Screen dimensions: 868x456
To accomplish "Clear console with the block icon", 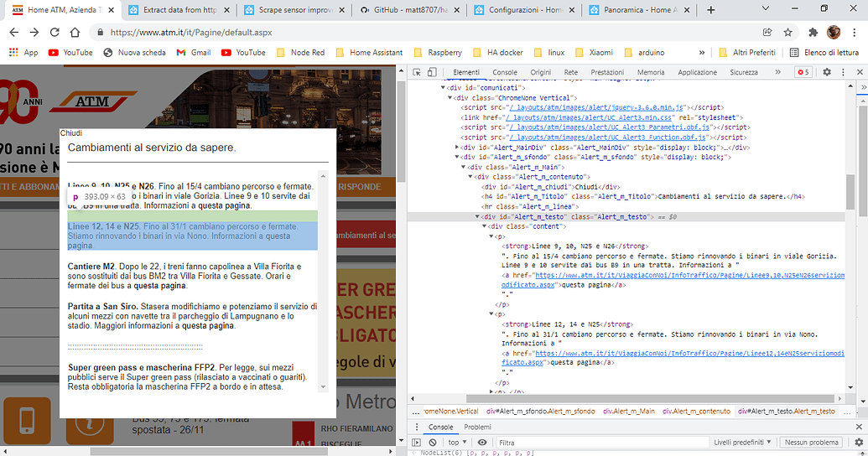I will [433, 442].
